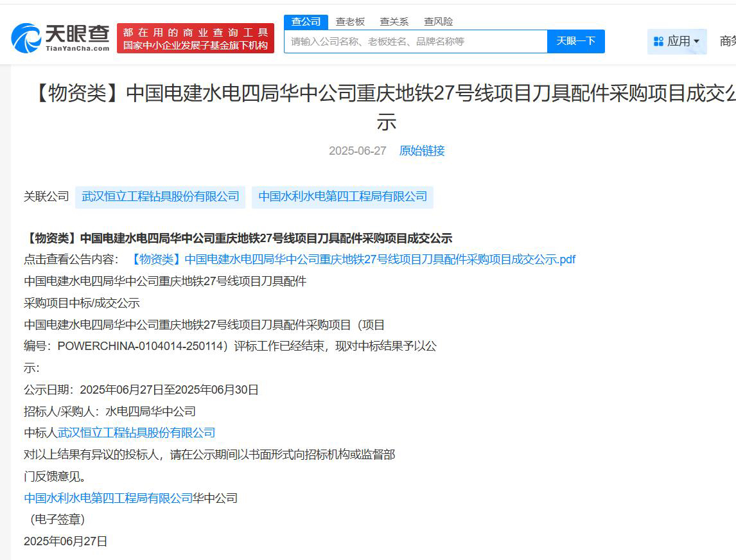The height and width of the screenshot is (560, 736).
Task: Click the red slogan banner image
Action: pos(195,38)
